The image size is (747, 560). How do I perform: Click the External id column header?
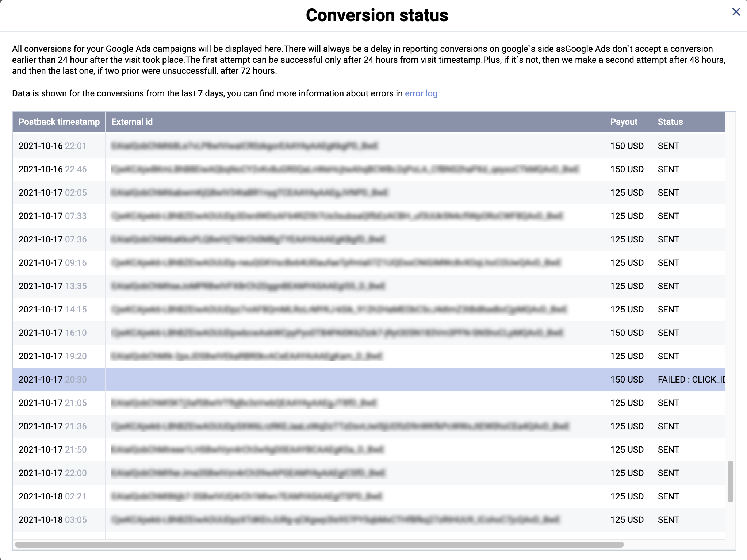coord(132,122)
